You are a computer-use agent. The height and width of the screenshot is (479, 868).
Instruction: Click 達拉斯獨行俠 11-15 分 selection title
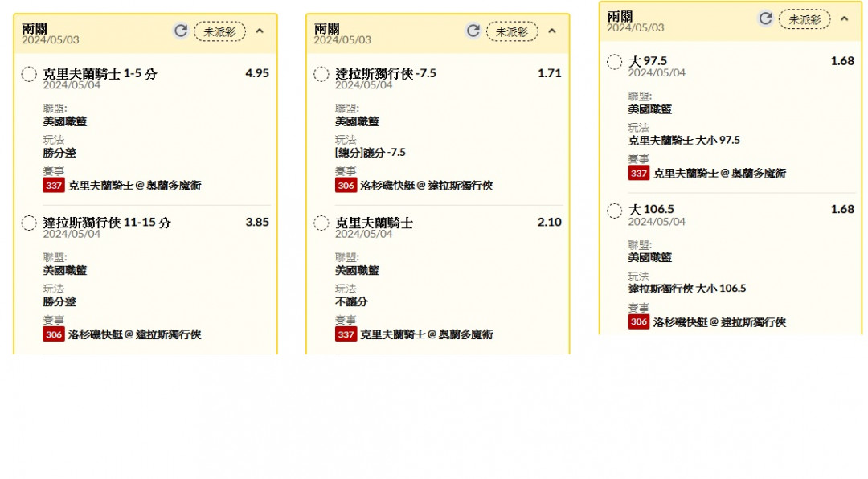[x=107, y=222]
